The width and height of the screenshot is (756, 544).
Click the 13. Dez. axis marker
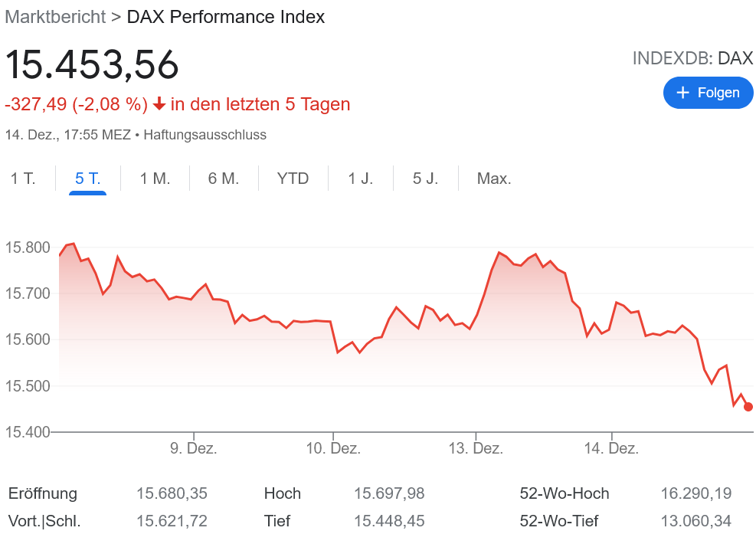pos(476,449)
